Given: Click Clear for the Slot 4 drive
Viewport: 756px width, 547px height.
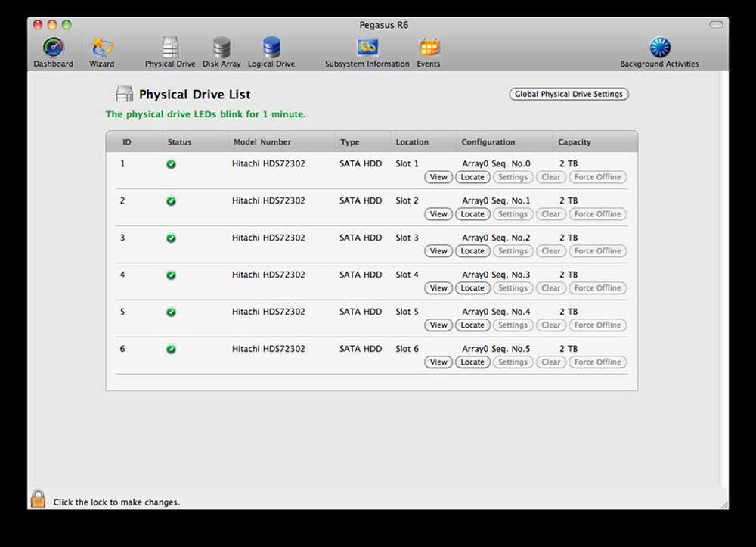Looking at the screenshot, I should 551,288.
